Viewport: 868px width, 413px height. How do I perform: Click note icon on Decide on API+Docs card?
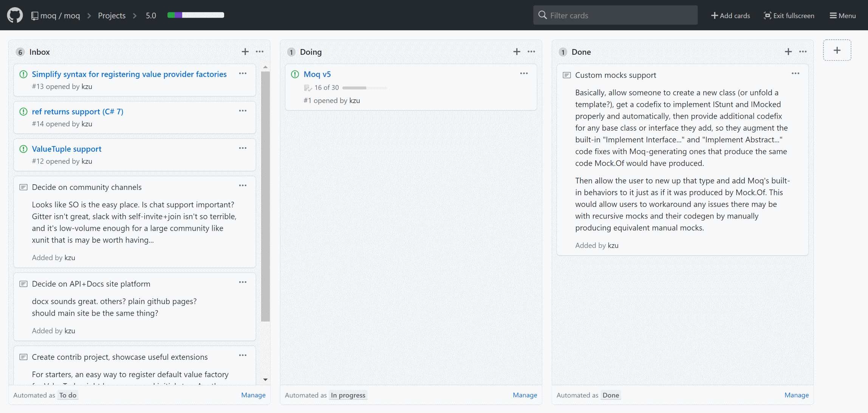tap(23, 284)
